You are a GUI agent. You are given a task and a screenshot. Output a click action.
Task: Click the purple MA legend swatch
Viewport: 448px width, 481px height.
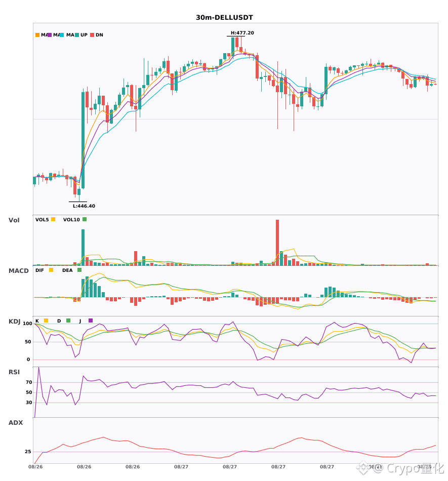[50, 35]
